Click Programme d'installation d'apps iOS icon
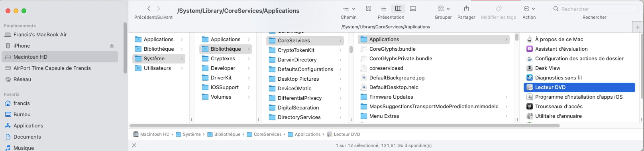The height and width of the screenshot is (151, 644). pyautogui.click(x=530, y=97)
